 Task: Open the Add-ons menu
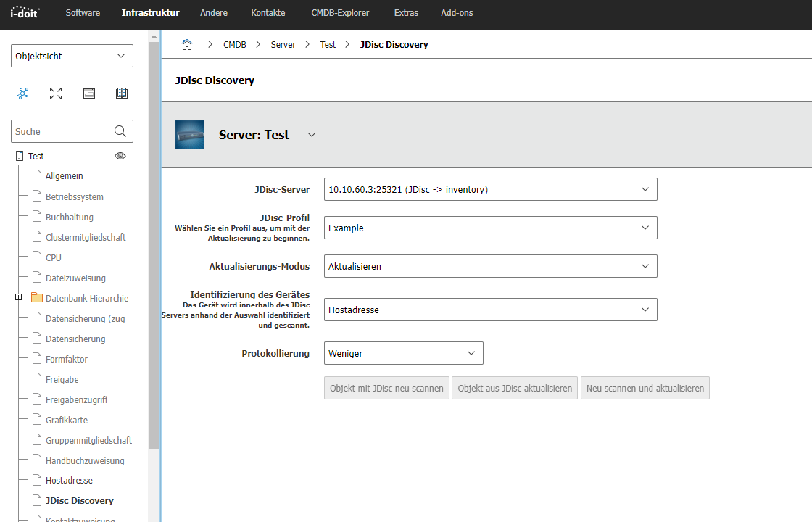pos(457,13)
